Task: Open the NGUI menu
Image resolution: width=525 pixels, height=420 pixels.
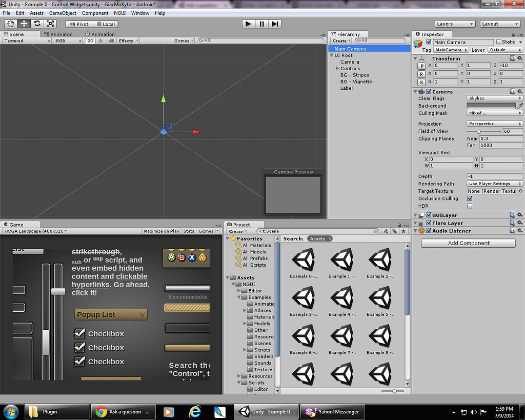Action: tap(120, 13)
